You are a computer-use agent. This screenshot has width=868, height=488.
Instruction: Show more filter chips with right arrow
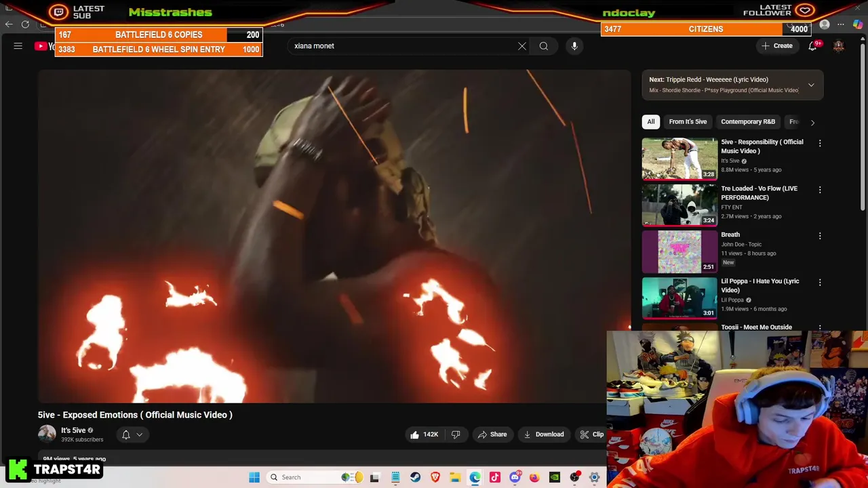pyautogui.click(x=812, y=122)
